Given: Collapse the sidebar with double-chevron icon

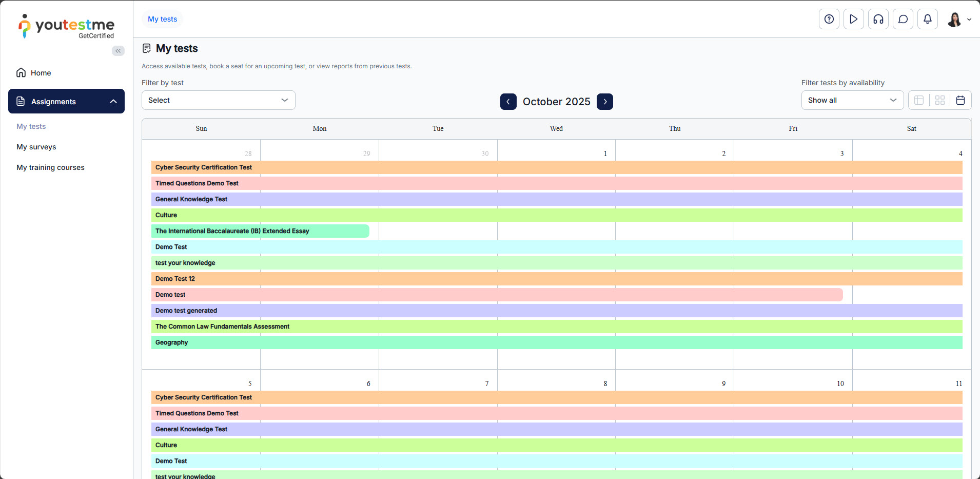Looking at the screenshot, I should [118, 51].
